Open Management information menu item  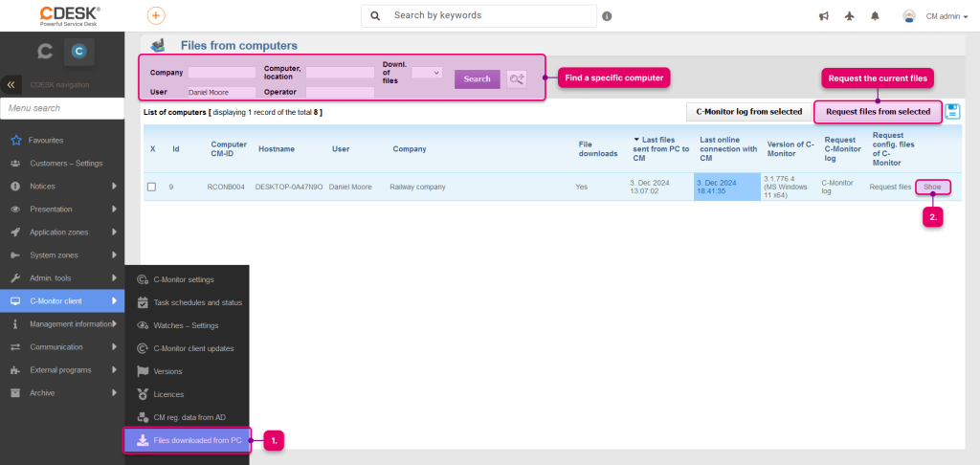[x=62, y=323]
